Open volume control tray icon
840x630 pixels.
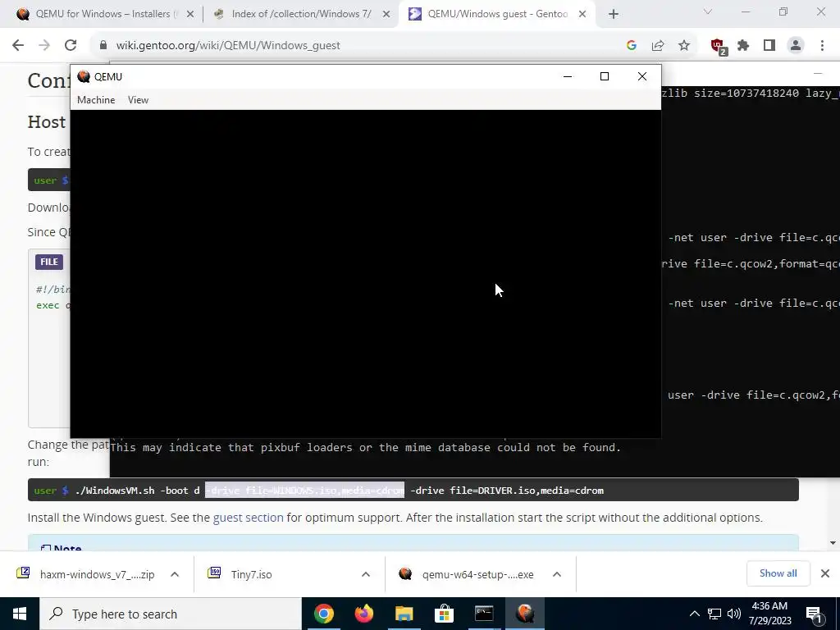(734, 614)
